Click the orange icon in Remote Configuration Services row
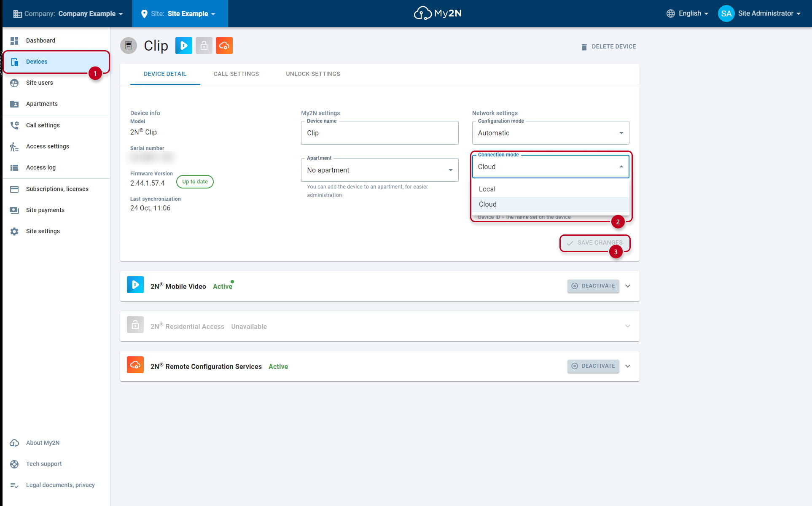Image resolution: width=812 pixels, height=506 pixels. pyautogui.click(x=135, y=365)
